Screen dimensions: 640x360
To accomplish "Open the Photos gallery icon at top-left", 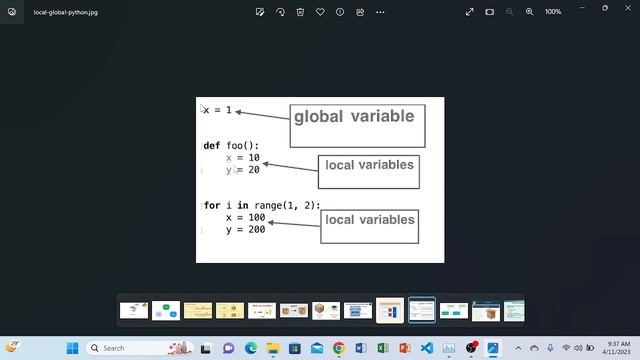I will [12, 12].
